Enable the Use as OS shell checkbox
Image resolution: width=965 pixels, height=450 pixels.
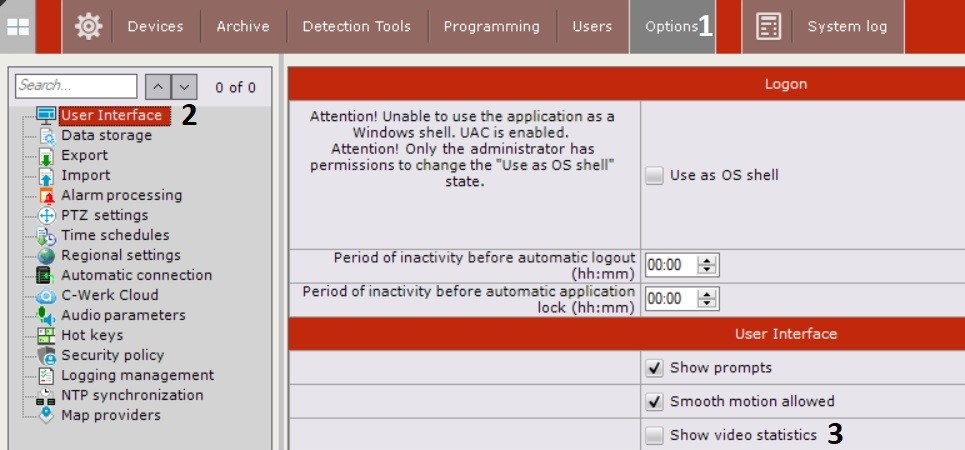(654, 176)
